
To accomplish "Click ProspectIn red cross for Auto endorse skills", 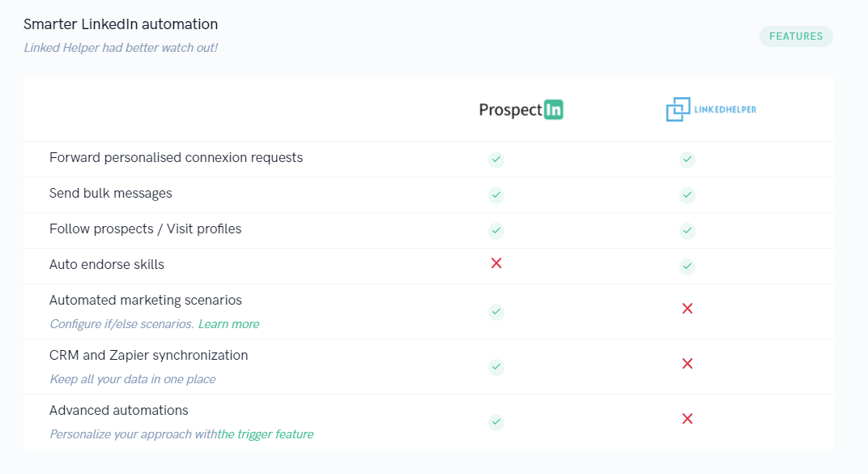I will pos(496,263).
